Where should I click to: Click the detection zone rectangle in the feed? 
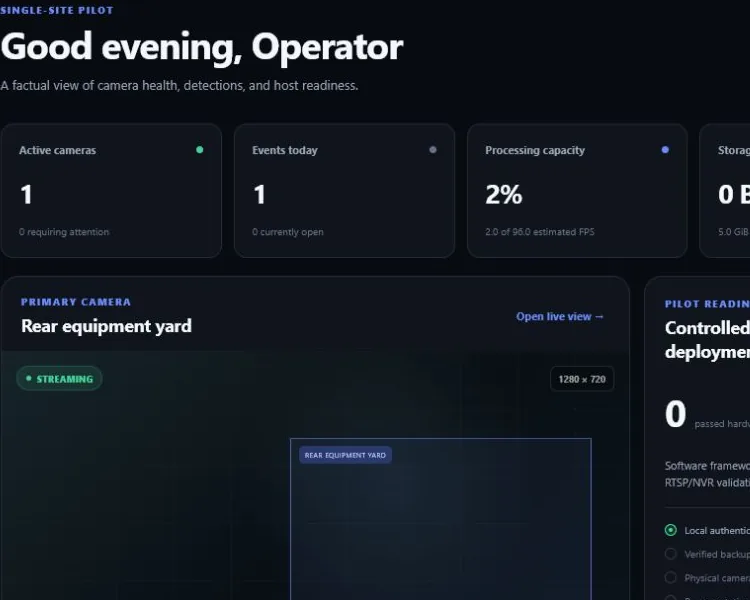click(x=441, y=519)
